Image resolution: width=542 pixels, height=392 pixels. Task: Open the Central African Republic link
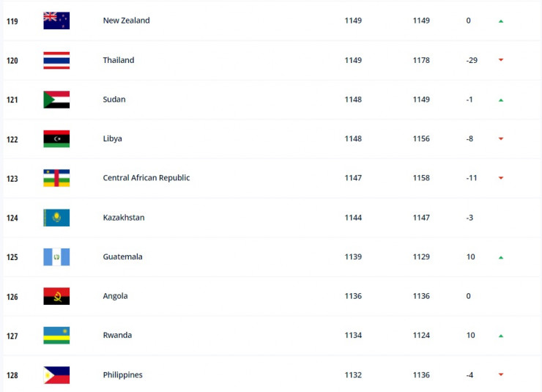[146, 178]
